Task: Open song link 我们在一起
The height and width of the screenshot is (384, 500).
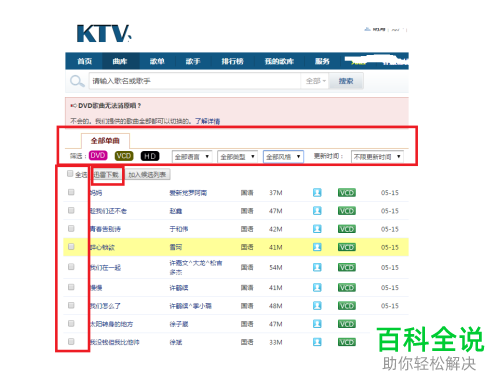Action: 105,267
